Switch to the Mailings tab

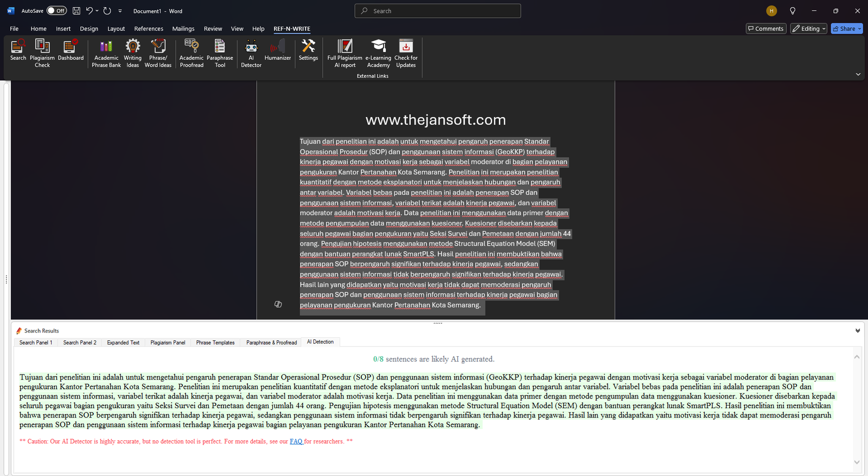[183, 29]
